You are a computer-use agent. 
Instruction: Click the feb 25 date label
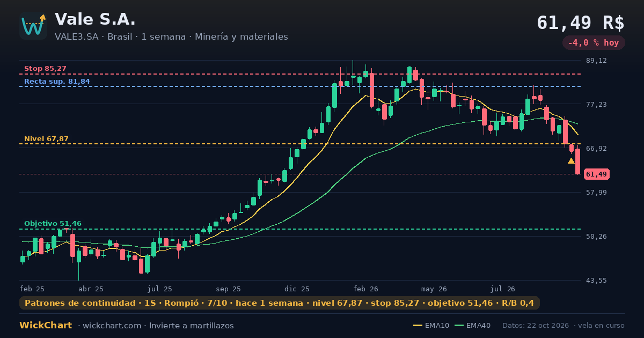[x=32, y=289]
